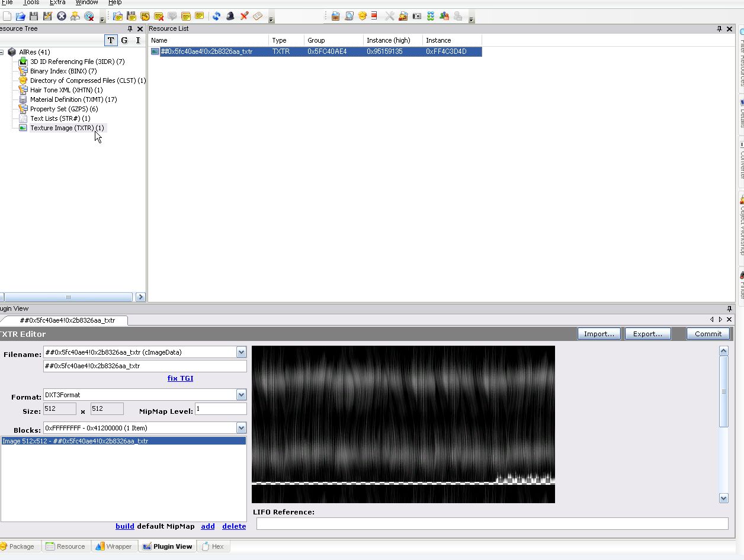Click the add link

[x=207, y=526]
